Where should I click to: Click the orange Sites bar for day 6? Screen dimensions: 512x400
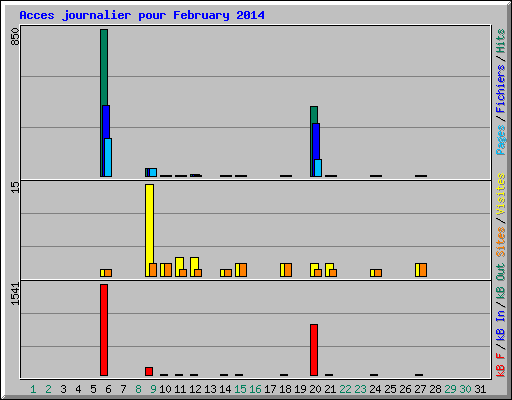pos(108,273)
